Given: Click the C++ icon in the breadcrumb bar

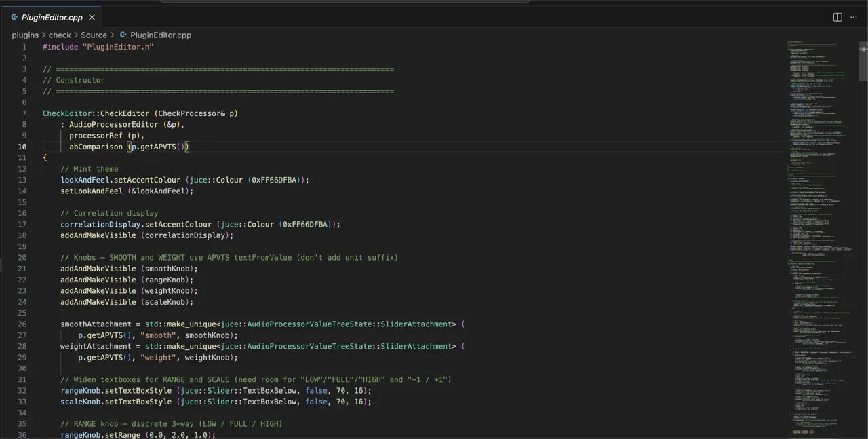Looking at the screenshot, I should (123, 35).
